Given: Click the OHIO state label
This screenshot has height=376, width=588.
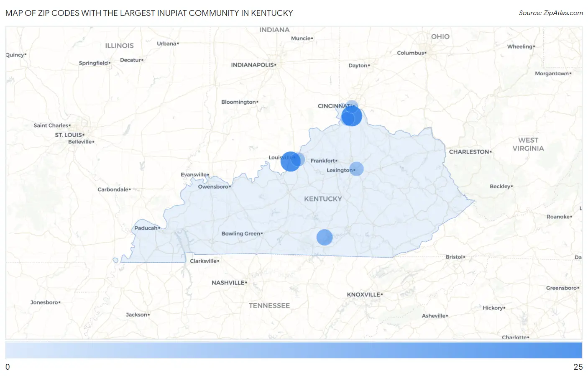Looking at the screenshot, I should (x=440, y=36).
